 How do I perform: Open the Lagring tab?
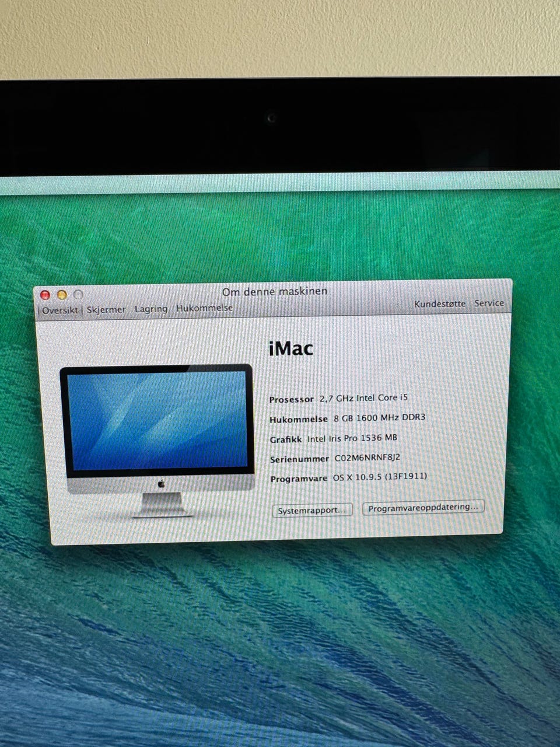coord(151,309)
